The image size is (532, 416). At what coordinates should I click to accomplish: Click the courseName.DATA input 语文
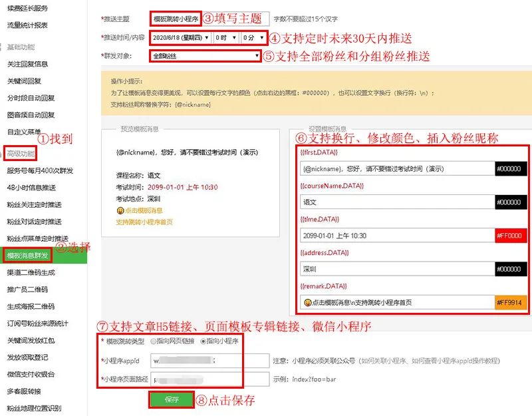[x=397, y=202]
